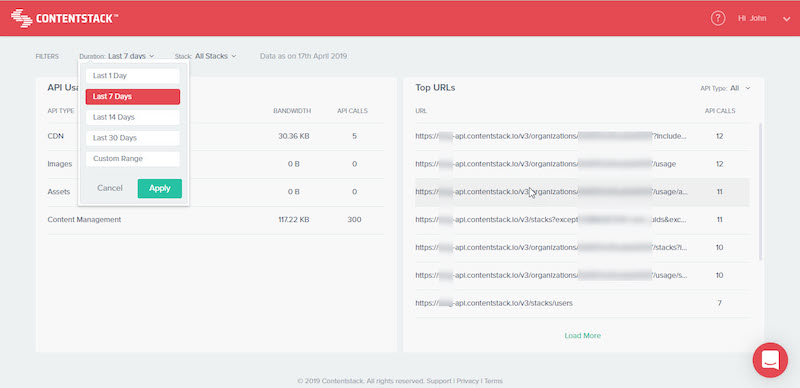
Task: Choose the Custom Range option
Action: (x=133, y=159)
